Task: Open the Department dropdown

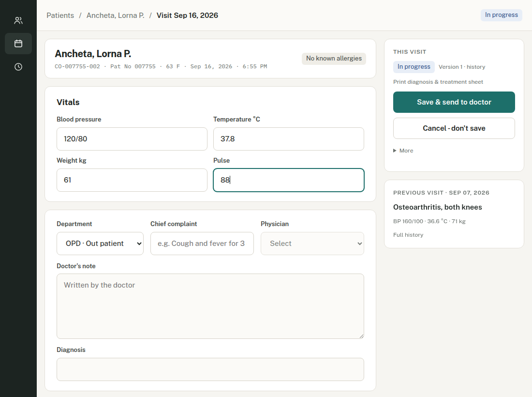Action: (100, 244)
